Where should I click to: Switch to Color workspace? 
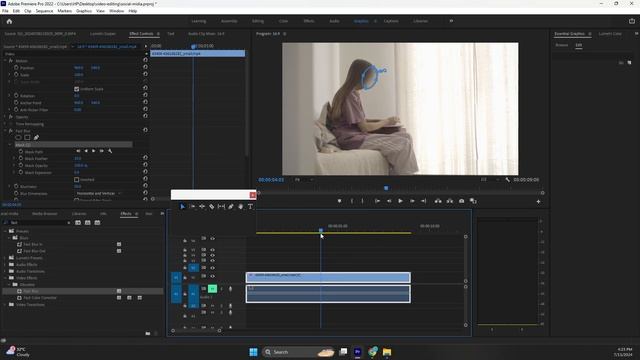(x=283, y=21)
